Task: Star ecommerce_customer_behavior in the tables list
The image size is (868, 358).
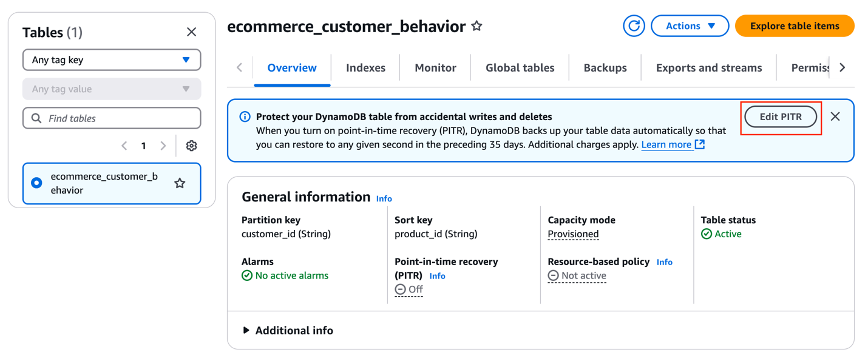Action: pyautogui.click(x=180, y=183)
